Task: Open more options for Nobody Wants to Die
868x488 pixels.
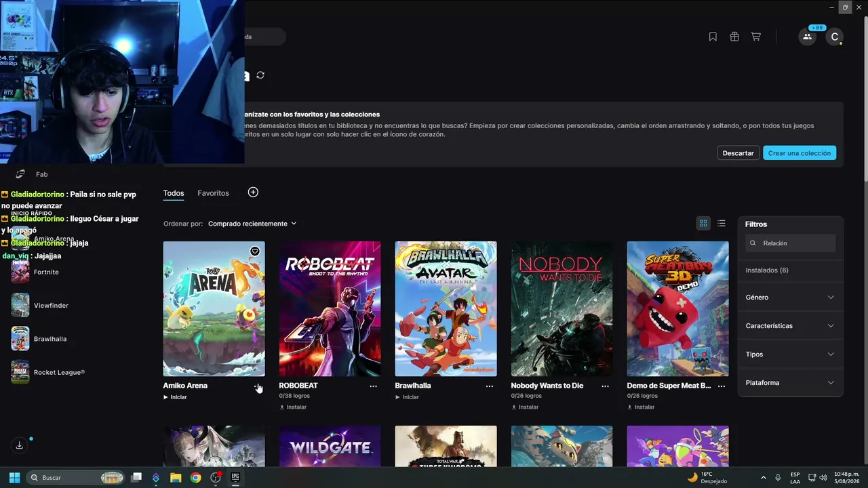Action: point(606,386)
